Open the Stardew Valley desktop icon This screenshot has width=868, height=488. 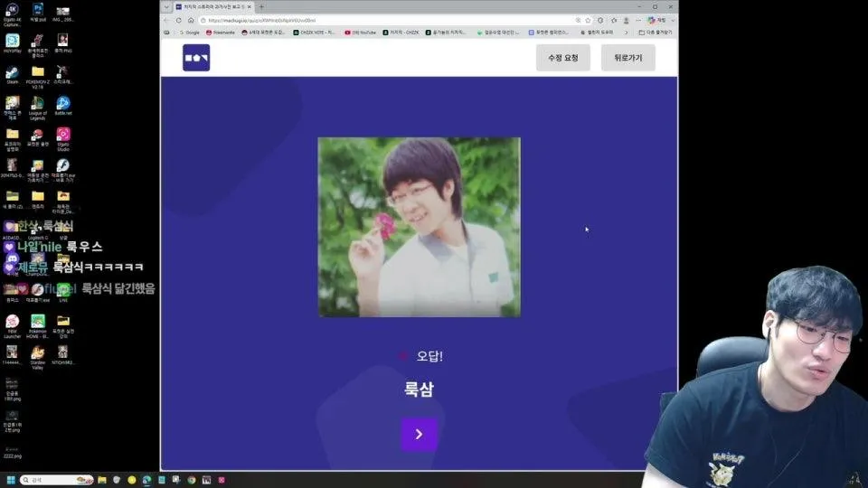(38, 358)
